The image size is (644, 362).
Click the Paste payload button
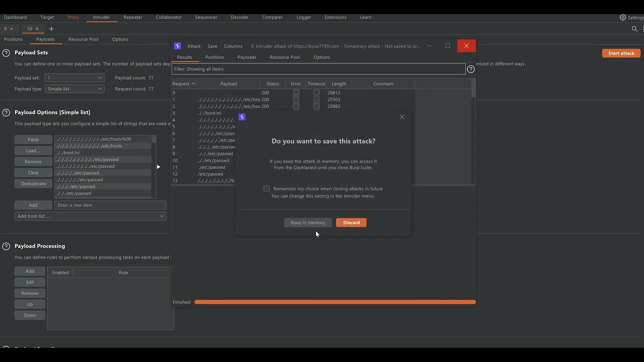pyautogui.click(x=33, y=140)
